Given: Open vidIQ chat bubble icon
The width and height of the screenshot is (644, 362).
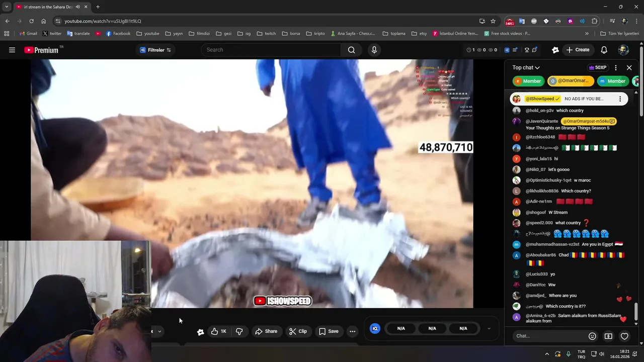Looking at the screenshot, I should pyautogui.click(x=535, y=50).
